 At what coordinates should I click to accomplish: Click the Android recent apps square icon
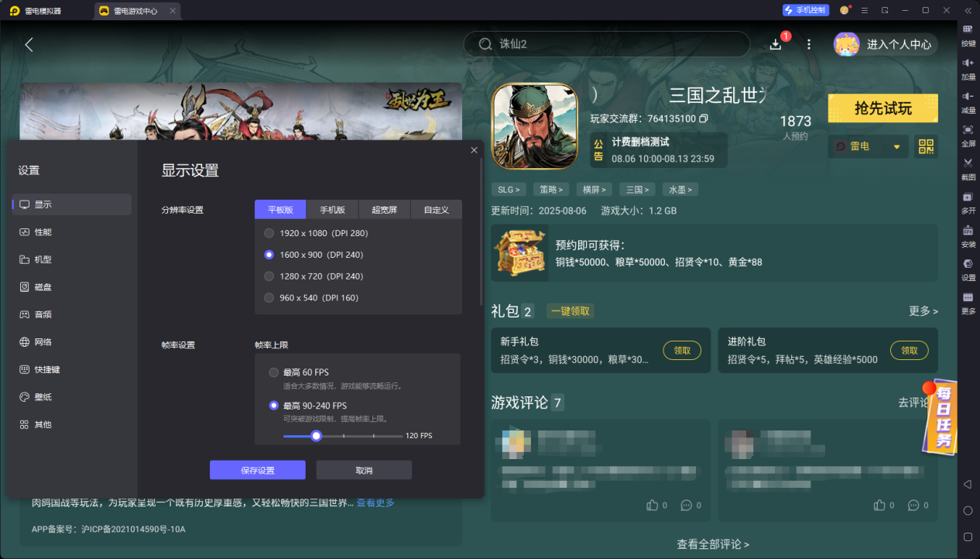point(968,537)
